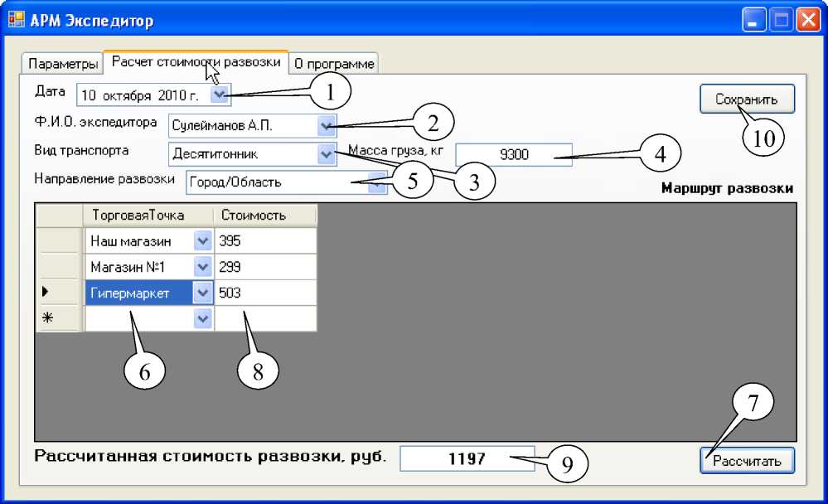The height and width of the screenshot is (504, 828).
Task: Click the current row arrow header
Action: [x=59, y=292]
